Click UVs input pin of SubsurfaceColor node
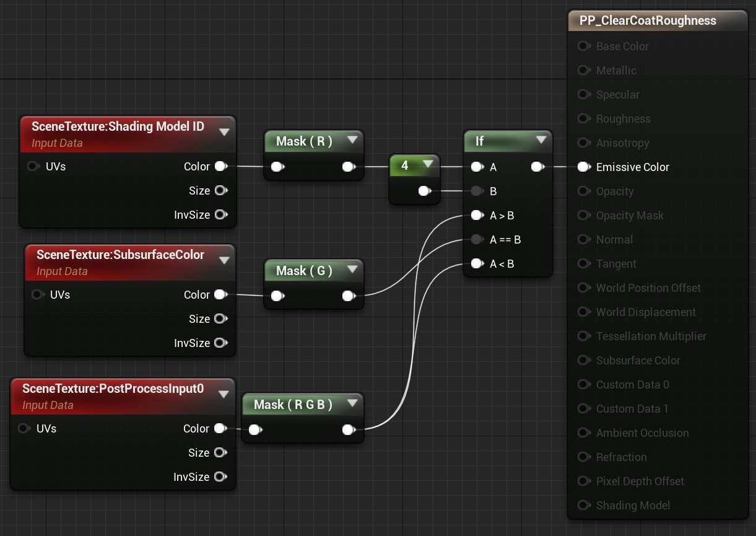The height and width of the screenshot is (536, 756). (x=38, y=295)
